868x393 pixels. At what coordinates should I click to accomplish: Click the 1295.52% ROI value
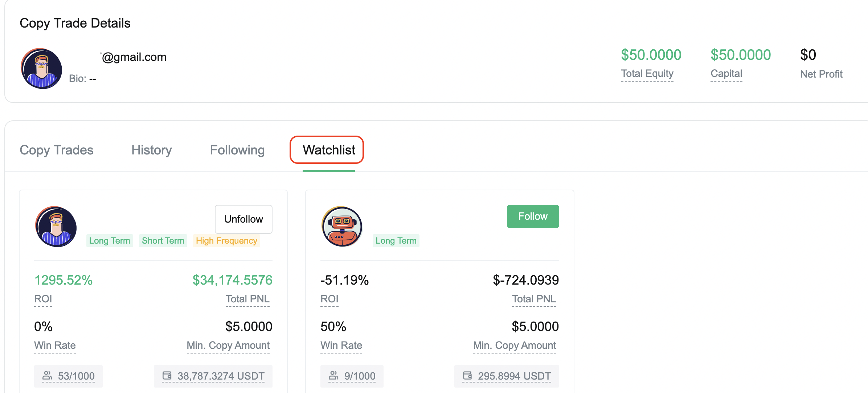coord(64,280)
